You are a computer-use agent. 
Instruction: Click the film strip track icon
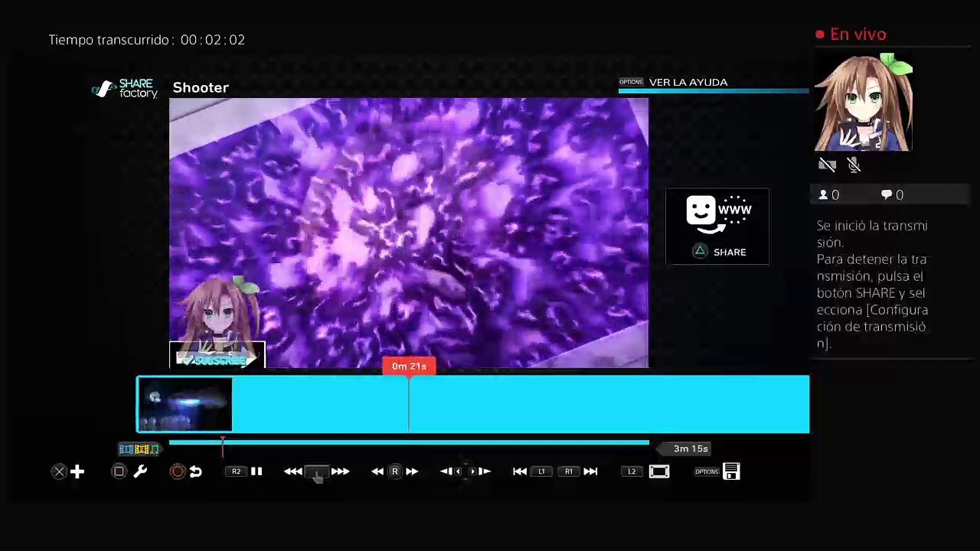click(139, 449)
